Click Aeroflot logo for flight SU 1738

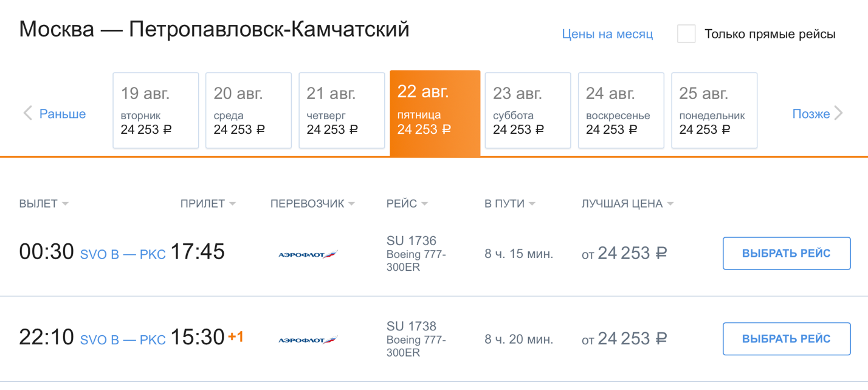308,340
